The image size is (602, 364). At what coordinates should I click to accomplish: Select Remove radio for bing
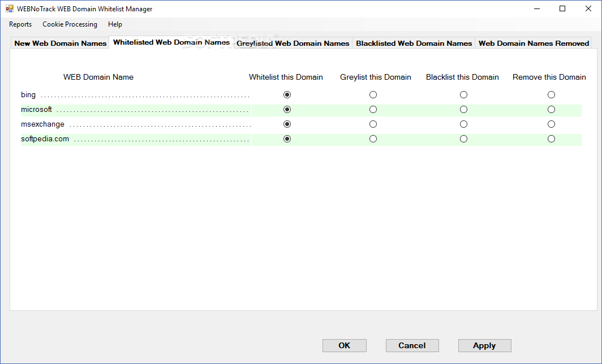tap(551, 95)
